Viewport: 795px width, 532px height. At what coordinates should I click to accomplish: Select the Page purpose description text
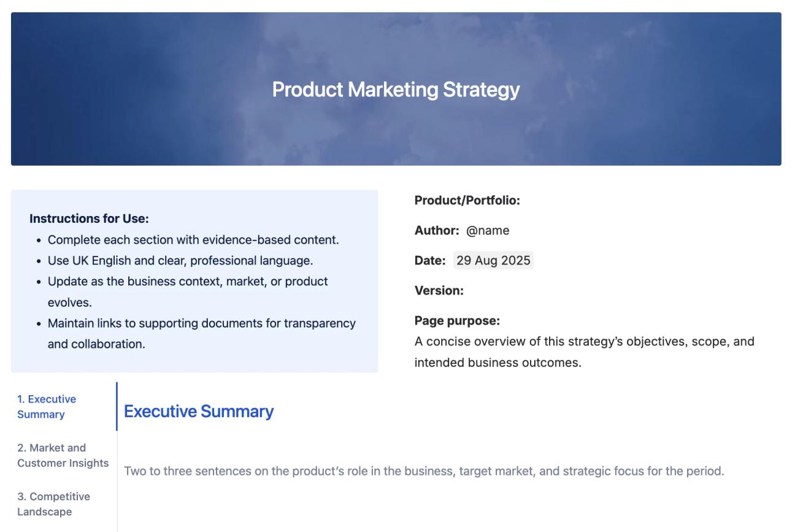pos(583,350)
